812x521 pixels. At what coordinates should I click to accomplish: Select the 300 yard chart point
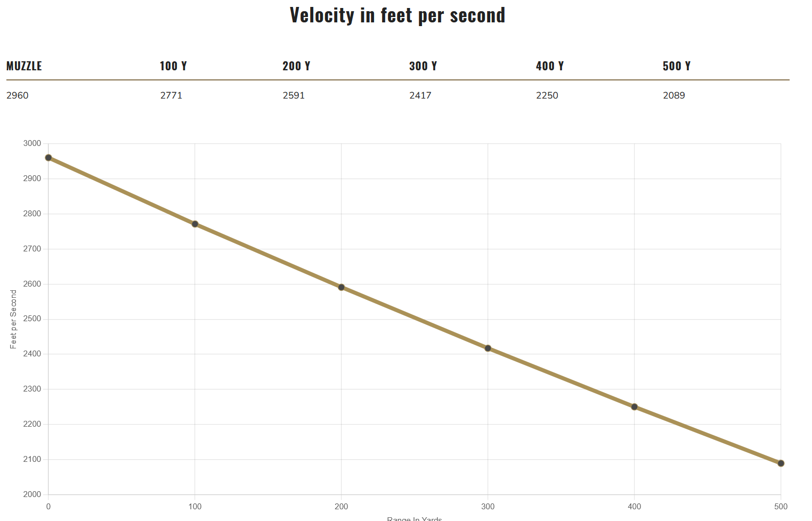(x=488, y=348)
